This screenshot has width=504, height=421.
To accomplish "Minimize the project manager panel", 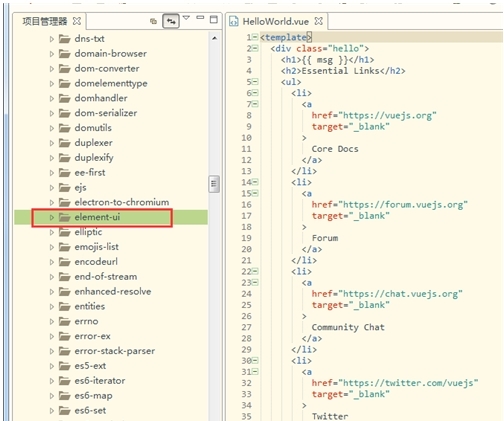I will click(x=200, y=18).
